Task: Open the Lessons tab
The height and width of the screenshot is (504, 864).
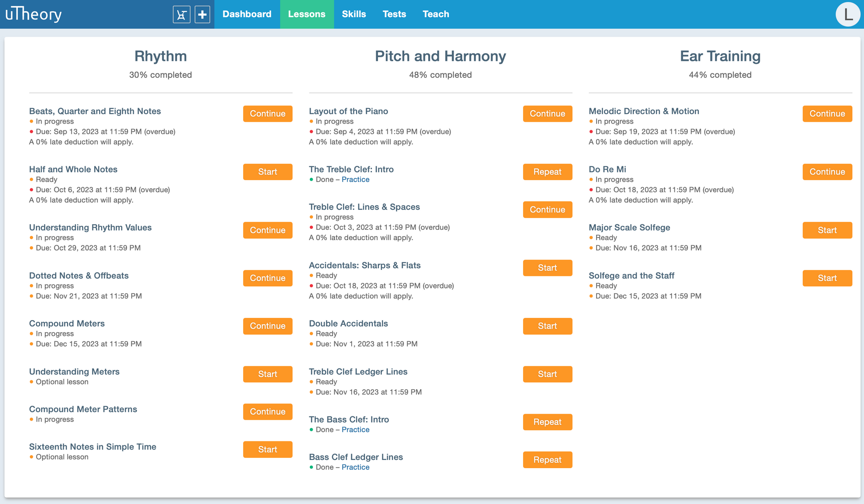Action: tap(306, 14)
